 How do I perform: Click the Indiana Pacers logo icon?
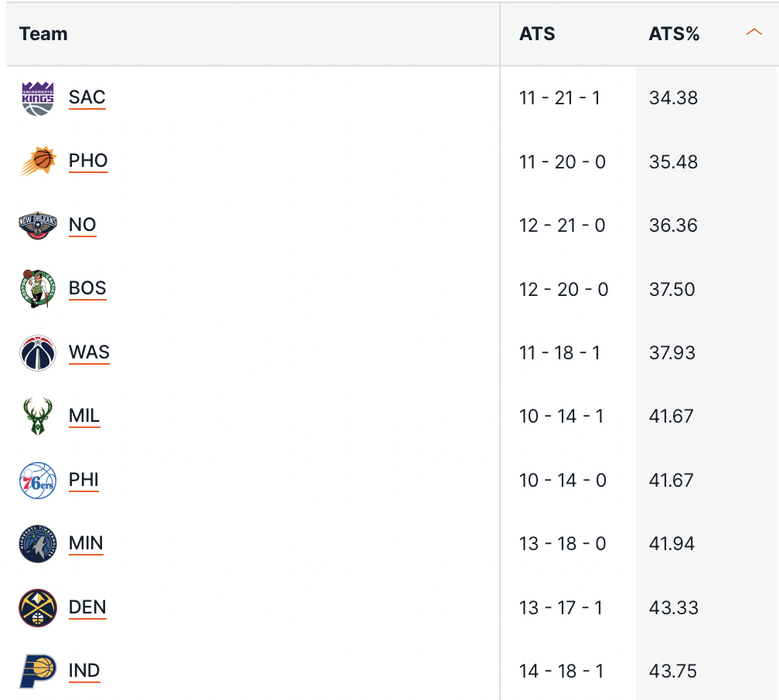click(x=37, y=671)
